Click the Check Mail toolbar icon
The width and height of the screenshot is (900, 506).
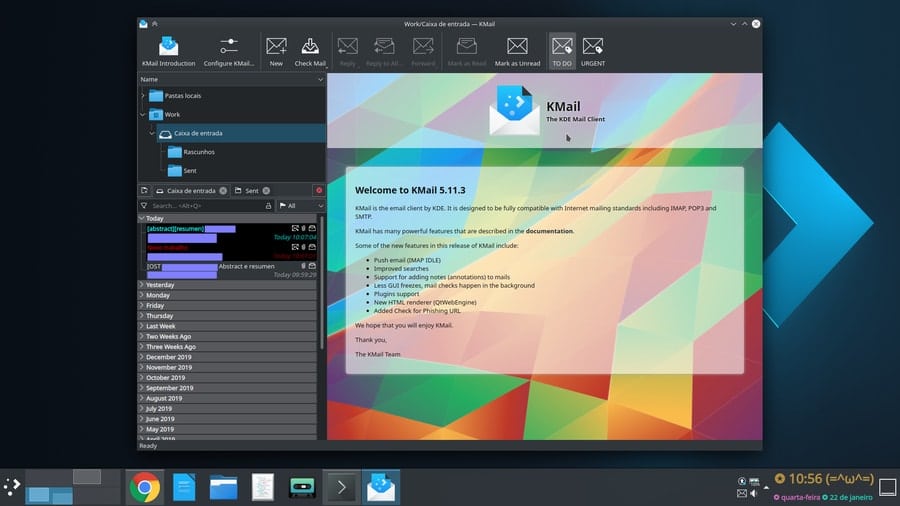click(310, 52)
